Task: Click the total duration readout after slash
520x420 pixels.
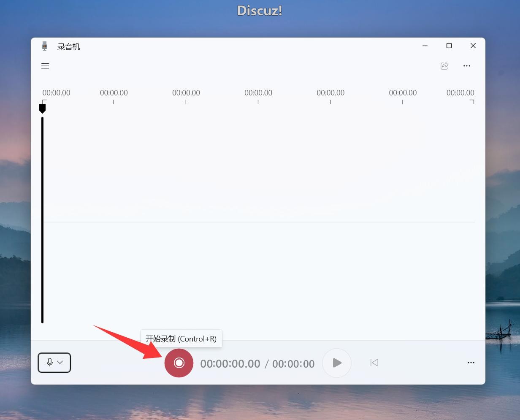Action: 293,364
